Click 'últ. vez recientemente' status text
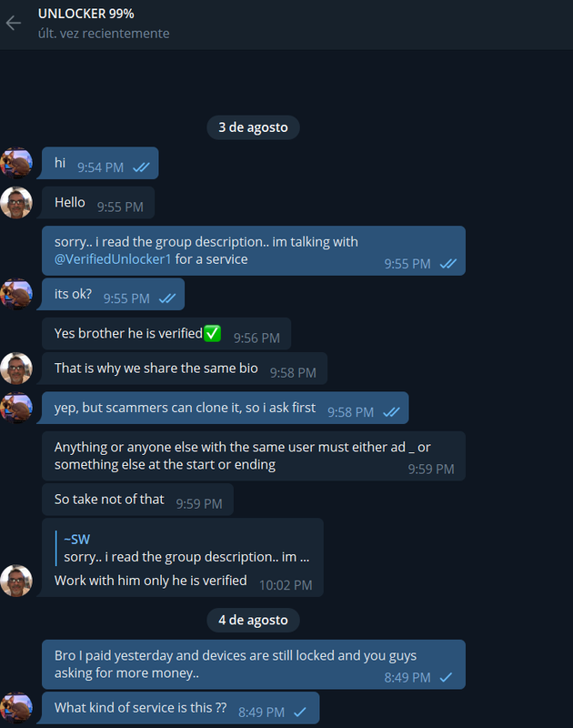Viewport: 573px width, 728px height. coord(104,34)
